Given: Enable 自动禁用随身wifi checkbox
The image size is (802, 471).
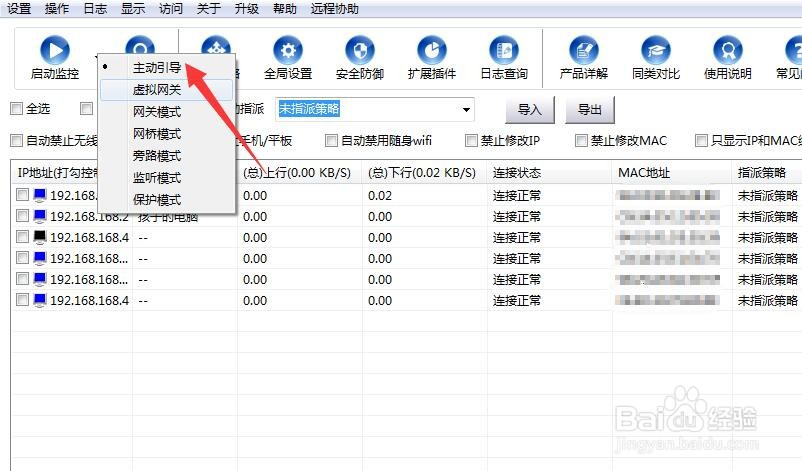Looking at the screenshot, I should tap(331, 140).
